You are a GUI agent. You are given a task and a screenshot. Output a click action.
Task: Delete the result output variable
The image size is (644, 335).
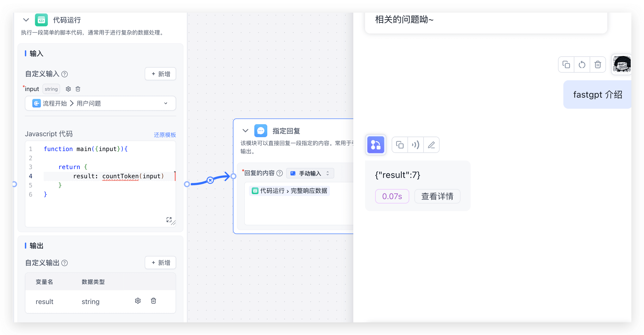153,301
